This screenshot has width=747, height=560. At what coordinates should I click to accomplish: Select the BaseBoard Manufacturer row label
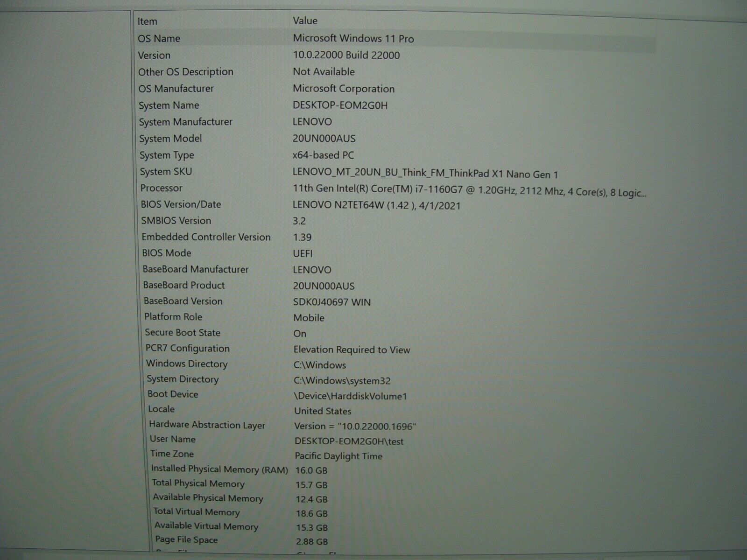click(x=196, y=269)
